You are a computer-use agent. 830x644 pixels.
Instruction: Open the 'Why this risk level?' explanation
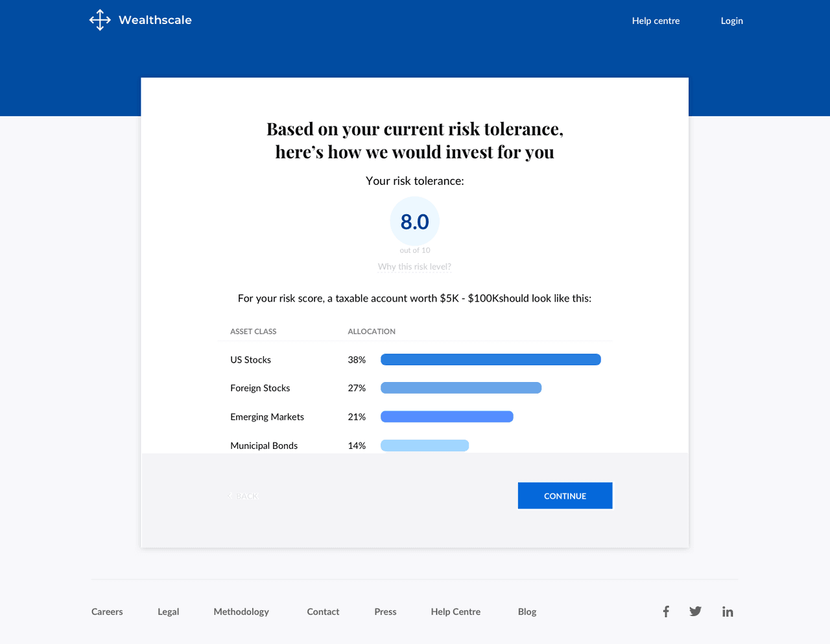pyautogui.click(x=414, y=266)
